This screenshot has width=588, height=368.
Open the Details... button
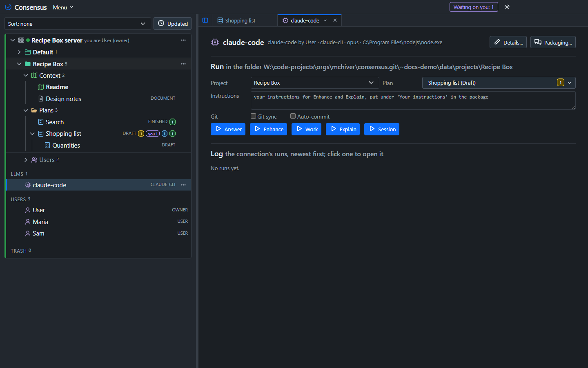click(508, 42)
